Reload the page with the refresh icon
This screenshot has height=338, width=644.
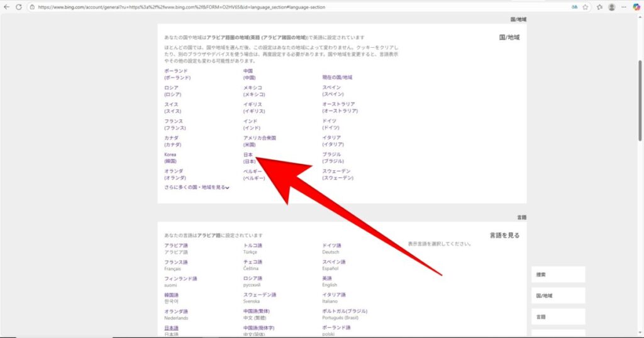18,7
